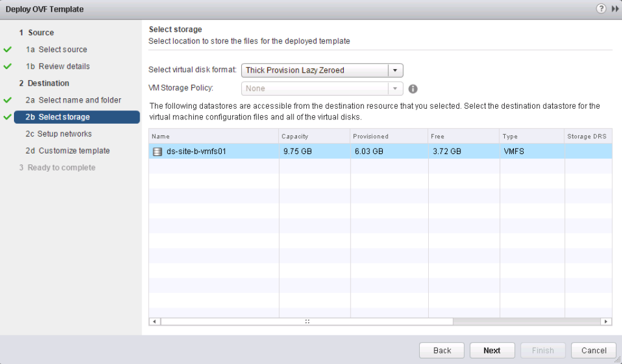Sort by the Name column header
This screenshot has width=622, height=364.
tap(214, 136)
